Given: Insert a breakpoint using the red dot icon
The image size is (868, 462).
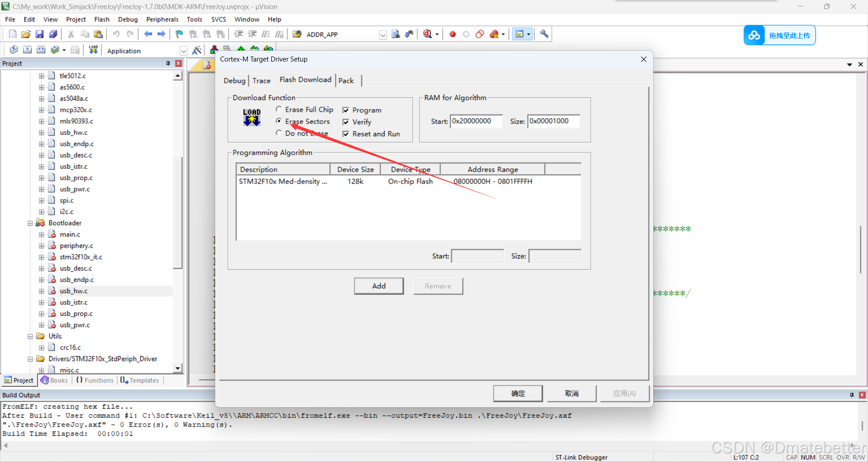Looking at the screenshot, I should pos(452,34).
